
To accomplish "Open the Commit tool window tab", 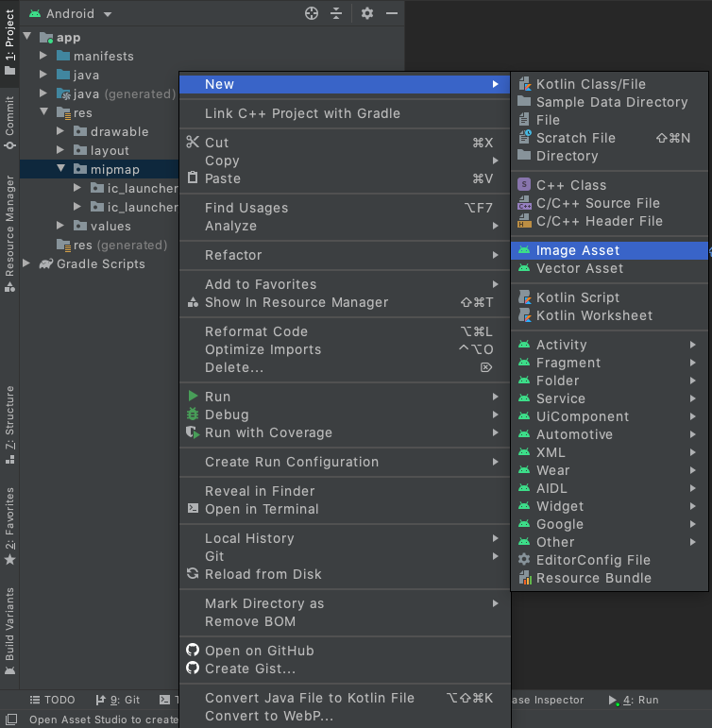I will 9,123.
